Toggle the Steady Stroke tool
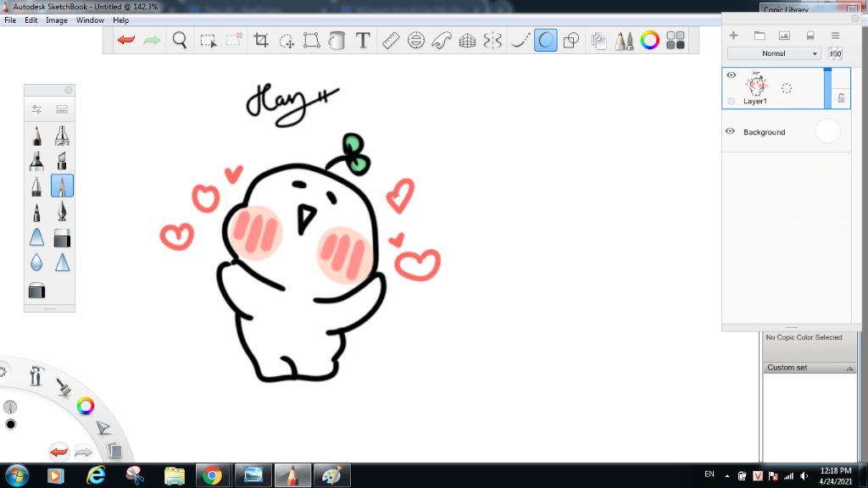868x488 pixels. click(520, 41)
